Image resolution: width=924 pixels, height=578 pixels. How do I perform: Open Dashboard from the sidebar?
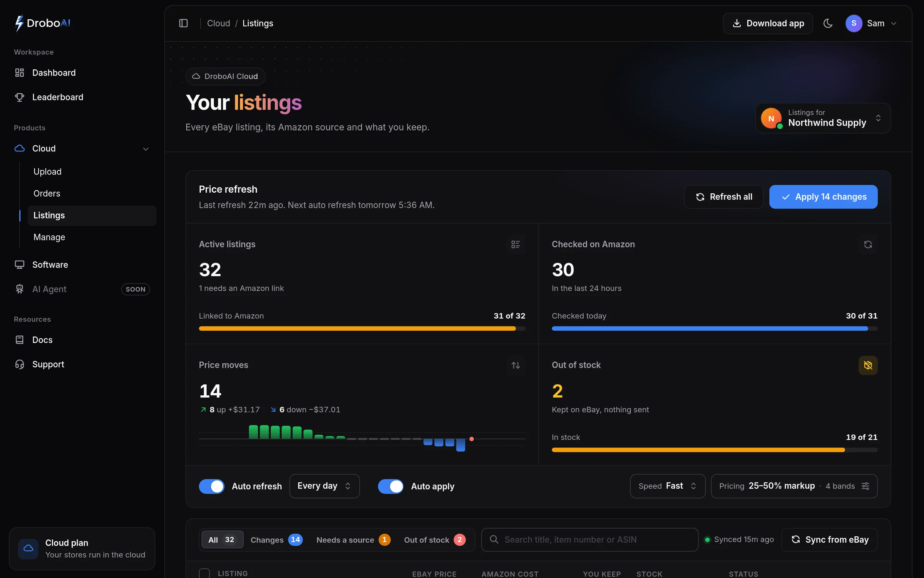[x=82, y=73]
